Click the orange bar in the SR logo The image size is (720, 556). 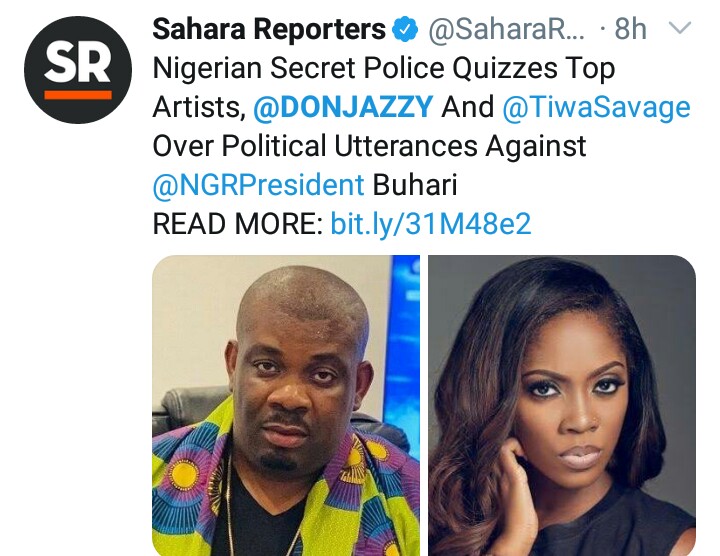point(77,95)
